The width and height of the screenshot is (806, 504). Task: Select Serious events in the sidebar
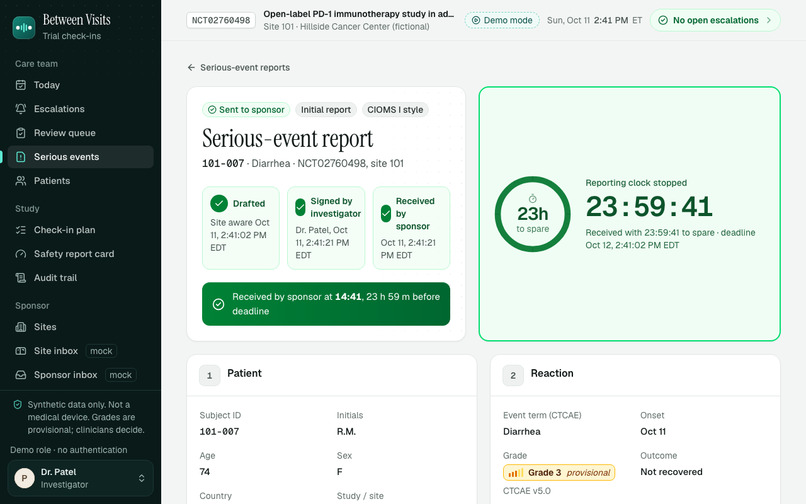point(80,157)
